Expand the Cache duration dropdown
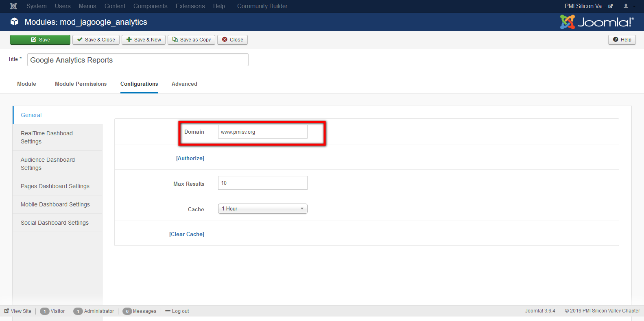 pyautogui.click(x=262, y=209)
